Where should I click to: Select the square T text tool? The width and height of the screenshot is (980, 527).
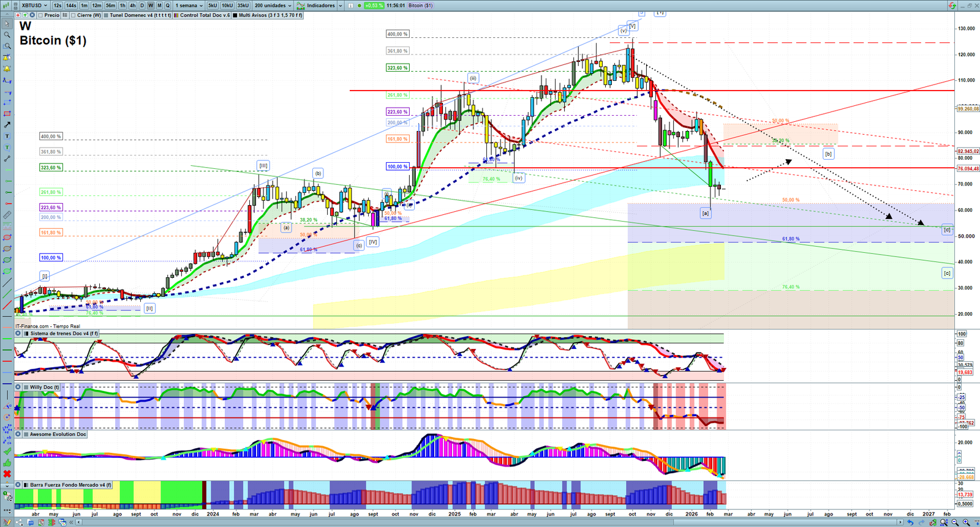click(x=7, y=136)
